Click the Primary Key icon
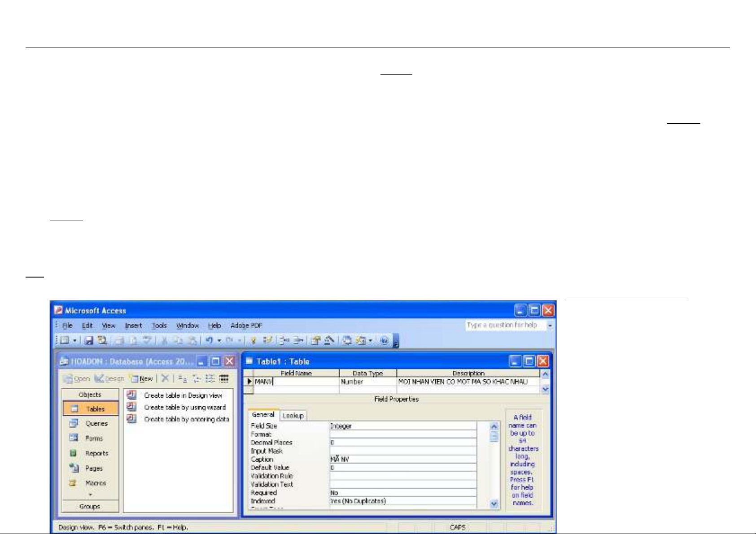Screen dimensions: 756x534 pyautogui.click(x=253, y=341)
